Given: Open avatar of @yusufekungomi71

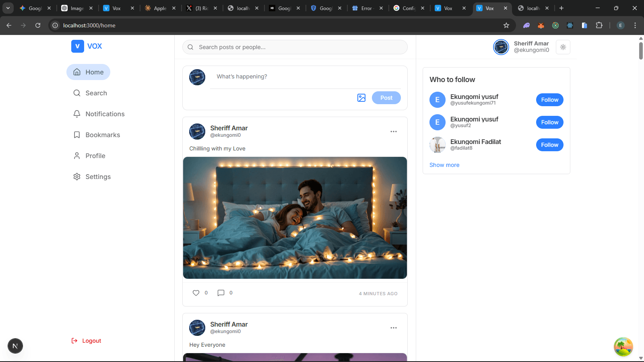Looking at the screenshot, I should [438, 100].
